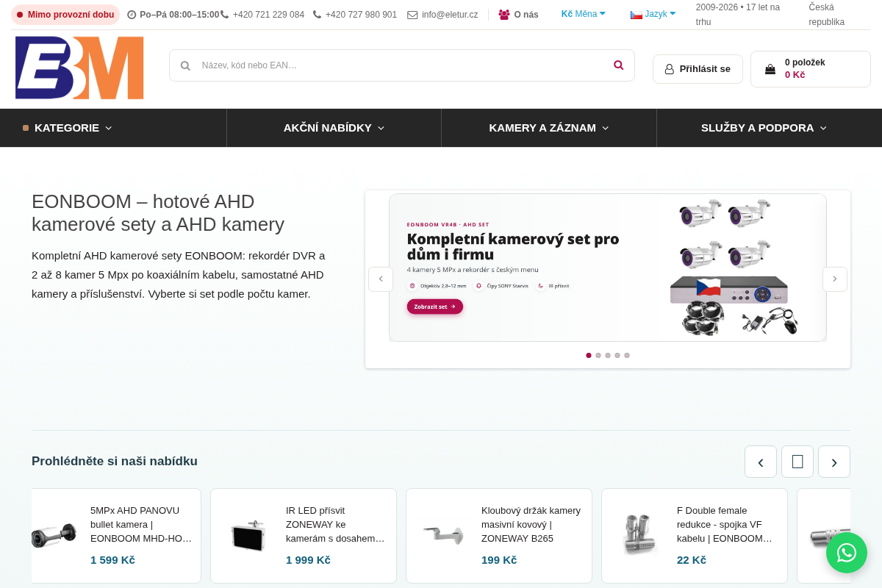This screenshot has width=882, height=588.
Task: Open the shopping cart with 0 položek
Action: point(811,69)
